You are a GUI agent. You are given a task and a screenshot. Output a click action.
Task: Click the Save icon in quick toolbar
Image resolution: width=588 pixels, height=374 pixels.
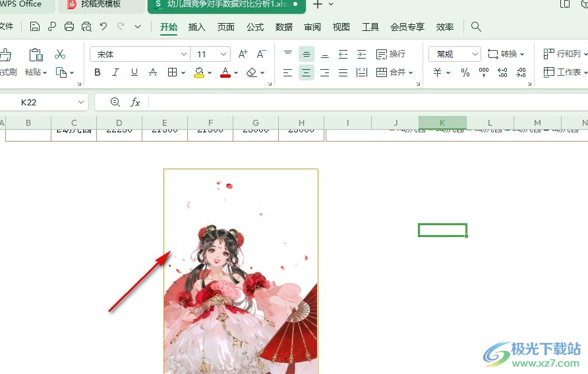[x=34, y=26]
